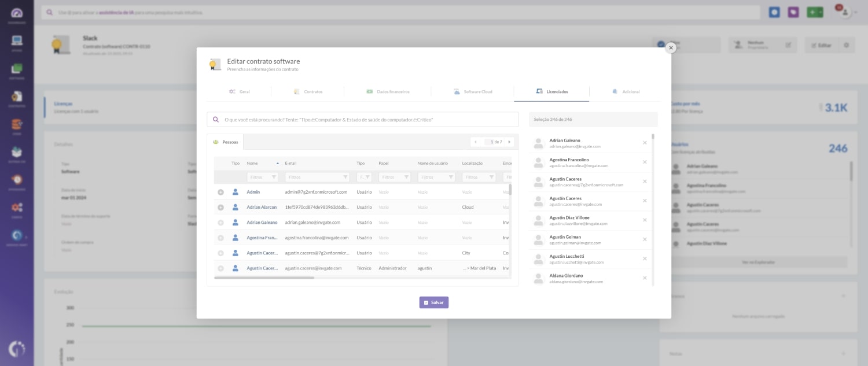Open the Nome de usuário column filter

click(x=436, y=177)
